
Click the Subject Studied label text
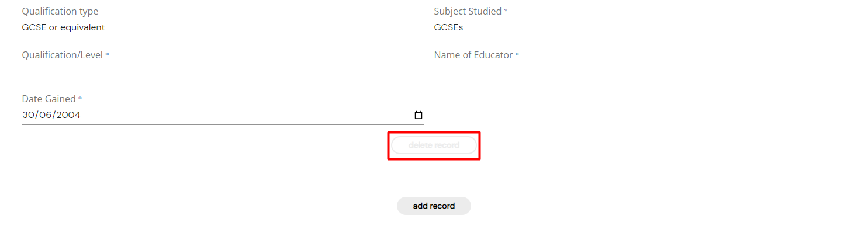(468, 12)
